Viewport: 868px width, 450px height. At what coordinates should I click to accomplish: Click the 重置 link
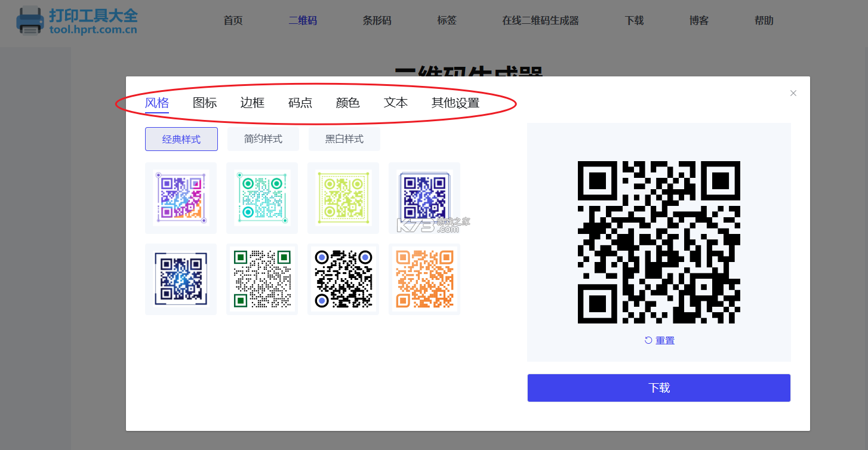pos(665,340)
